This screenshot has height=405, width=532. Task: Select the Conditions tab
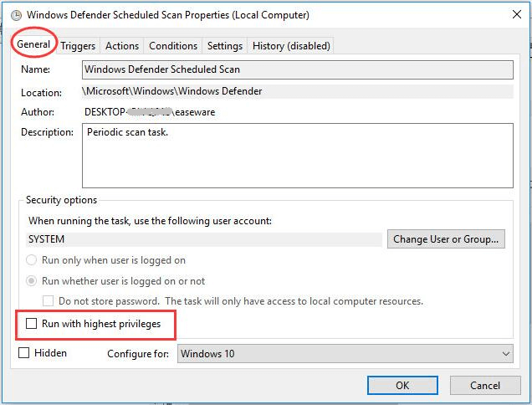[x=173, y=46]
